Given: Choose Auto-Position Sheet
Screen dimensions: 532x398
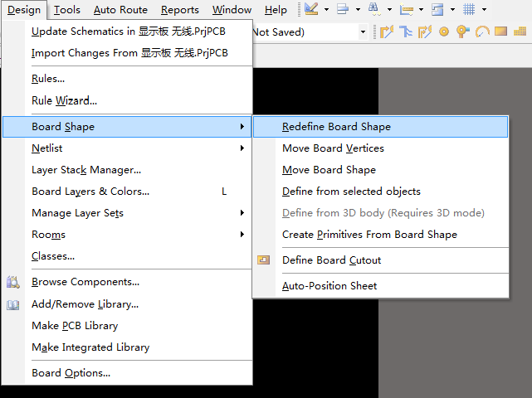Looking at the screenshot, I should coord(380,286).
